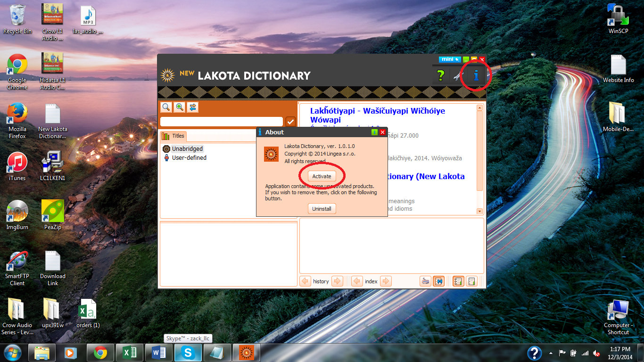644x362 pixels.
Task: Click the upx391w folder on desktop
Action: pyautogui.click(x=53, y=313)
